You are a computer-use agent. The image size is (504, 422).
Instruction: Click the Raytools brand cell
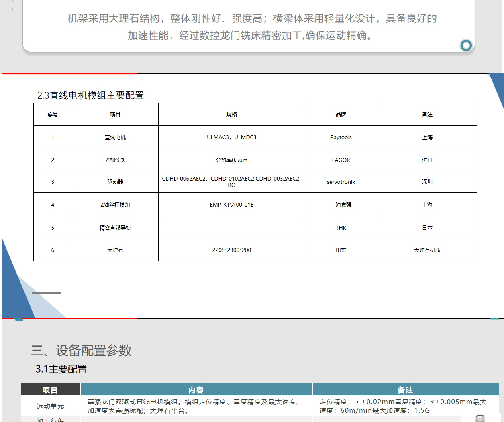tap(341, 138)
